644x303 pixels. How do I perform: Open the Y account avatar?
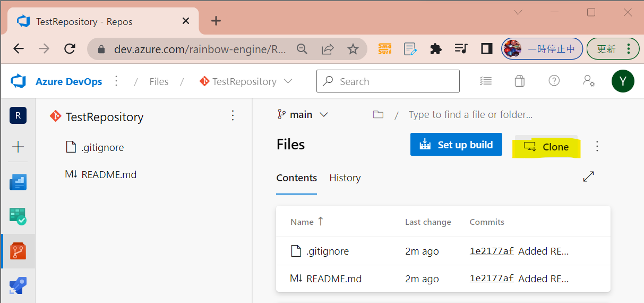pyautogui.click(x=623, y=81)
